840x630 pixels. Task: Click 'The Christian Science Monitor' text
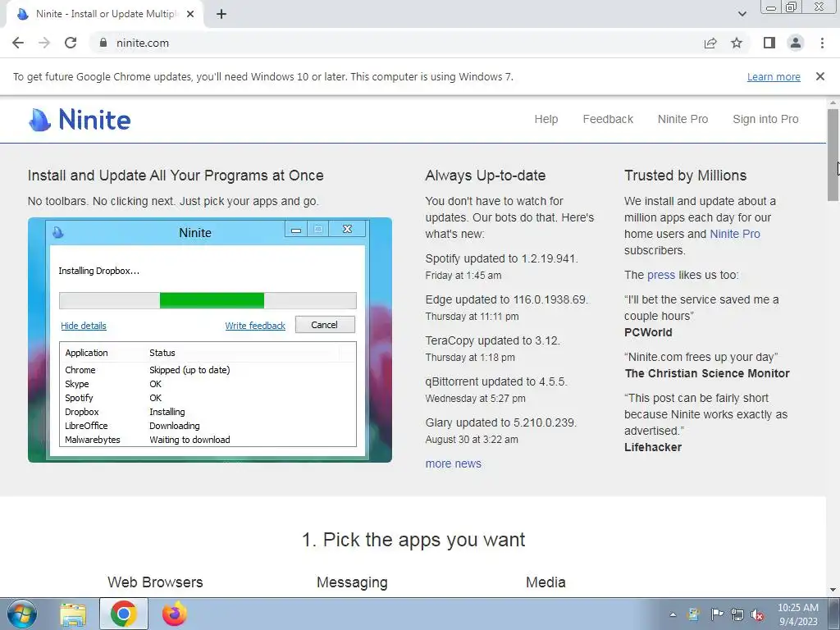click(x=707, y=373)
